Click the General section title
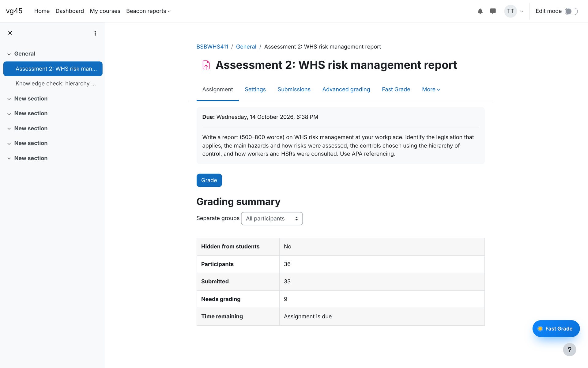This screenshot has height=368, width=588. pos(24,54)
